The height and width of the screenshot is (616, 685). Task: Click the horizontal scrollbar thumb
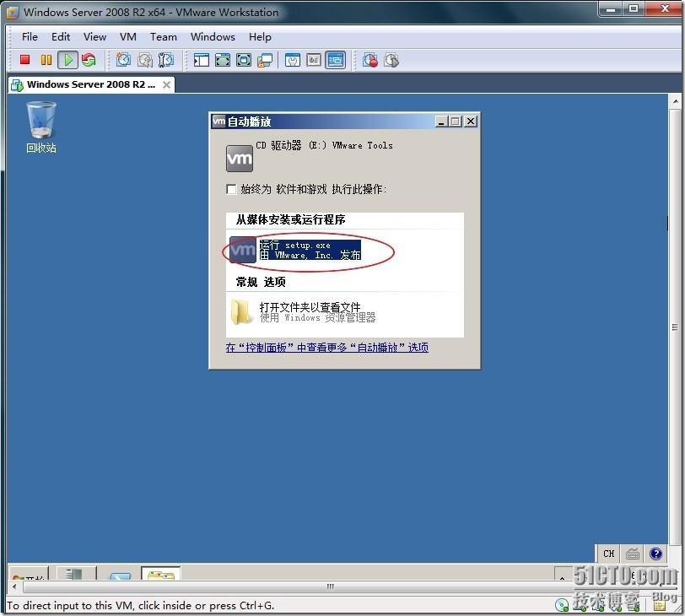tap(331, 586)
